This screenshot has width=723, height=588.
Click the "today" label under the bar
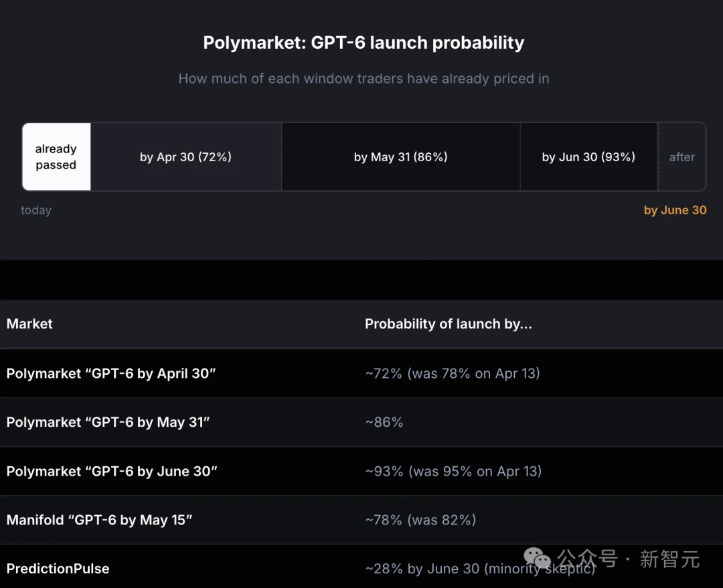tap(36, 210)
